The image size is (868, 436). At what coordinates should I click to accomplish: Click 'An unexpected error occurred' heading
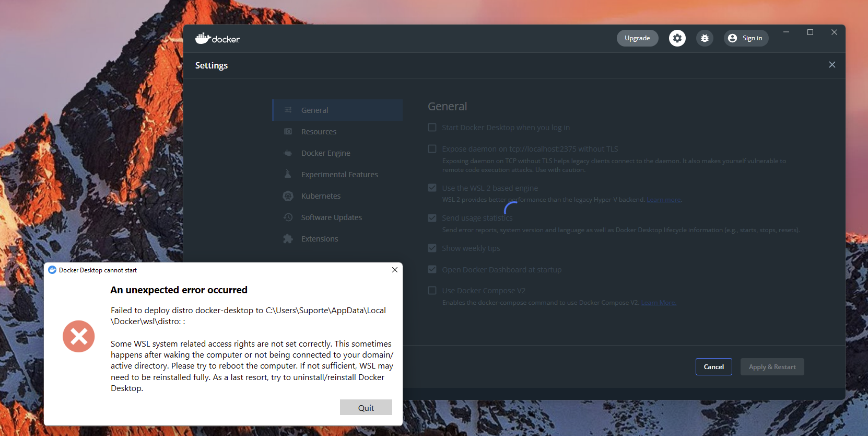click(179, 290)
